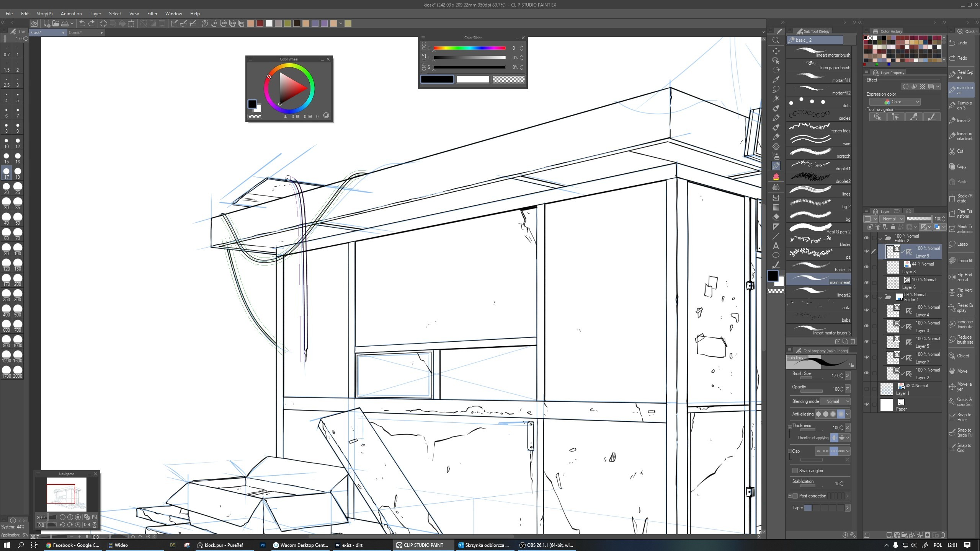Toggle visibility of the Paper layer
This screenshot has height=551, width=980.
pos(867,404)
